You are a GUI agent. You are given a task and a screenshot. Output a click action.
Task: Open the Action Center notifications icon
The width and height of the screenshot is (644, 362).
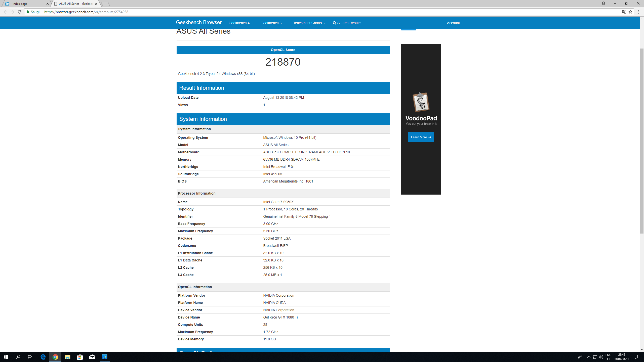(636, 357)
